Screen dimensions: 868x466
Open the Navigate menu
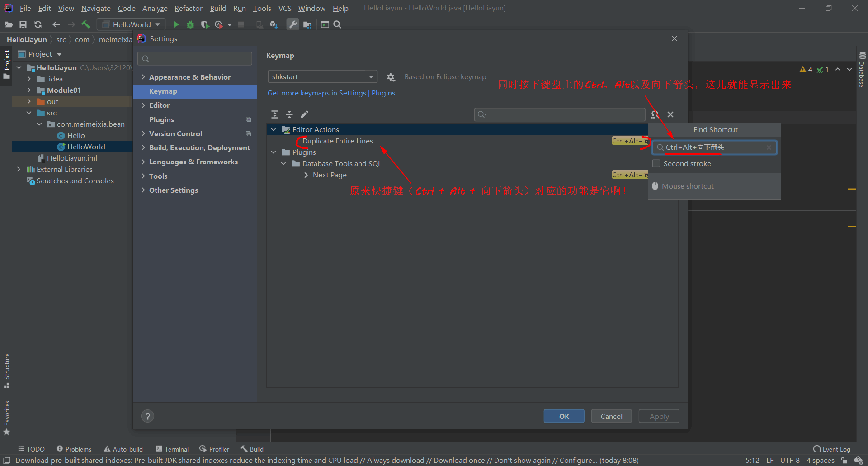[96, 8]
